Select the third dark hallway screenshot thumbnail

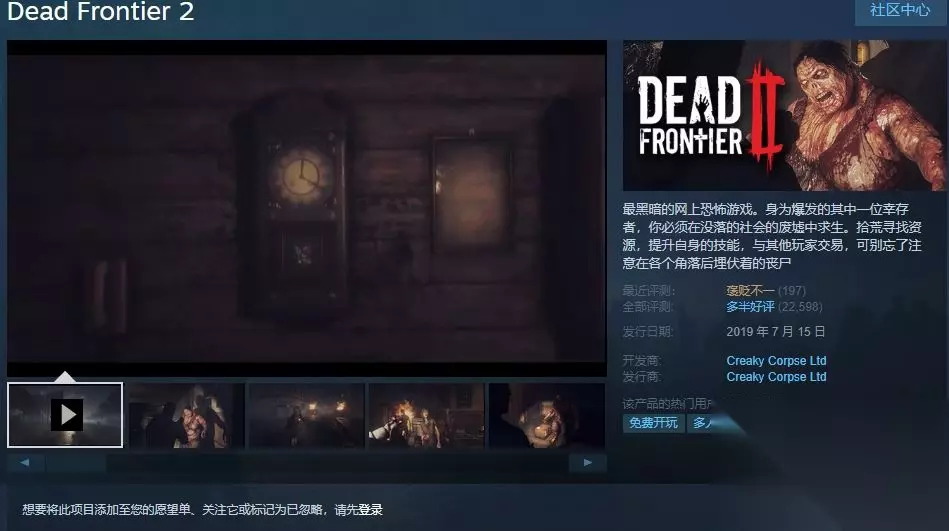(306, 415)
